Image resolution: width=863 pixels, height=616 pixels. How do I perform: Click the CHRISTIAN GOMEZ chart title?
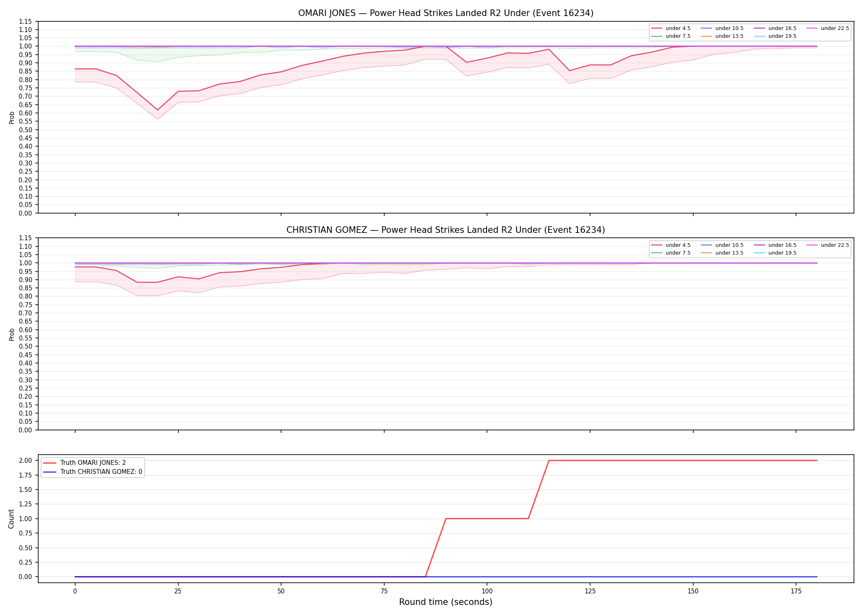(445, 230)
